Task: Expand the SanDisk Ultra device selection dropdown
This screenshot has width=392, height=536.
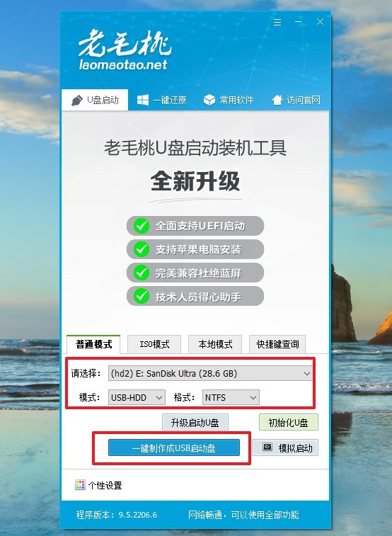Action: [x=210, y=373]
